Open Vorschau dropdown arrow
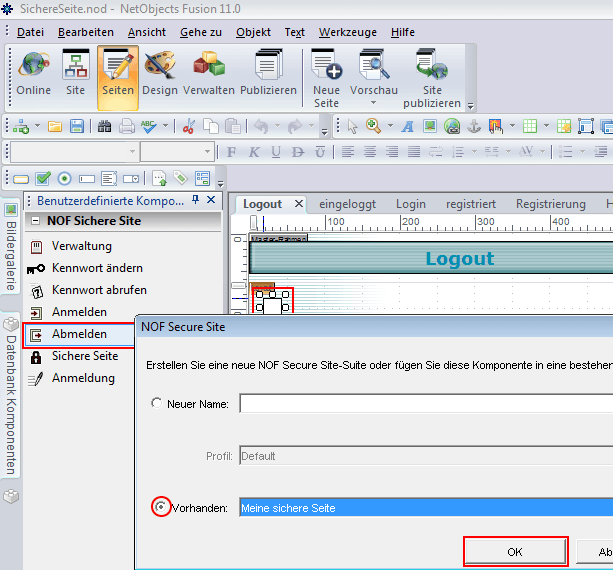This screenshot has width=613, height=570. coord(373,102)
